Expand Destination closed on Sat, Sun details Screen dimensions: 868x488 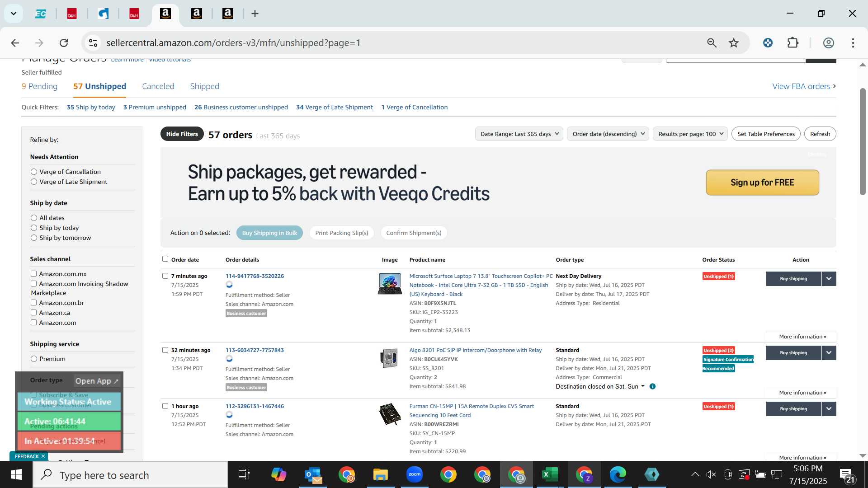600,386
